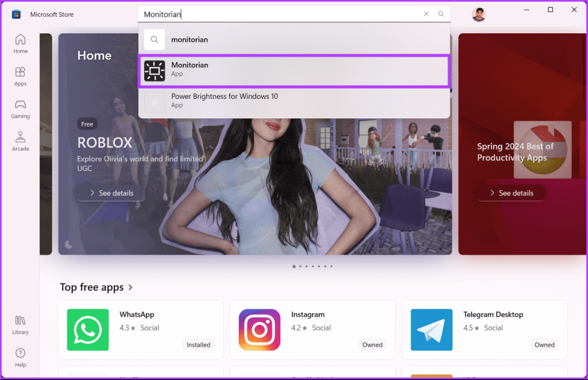Click WhatsApp Installed badge
This screenshot has height=380, width=588.
tap(198, 345)
